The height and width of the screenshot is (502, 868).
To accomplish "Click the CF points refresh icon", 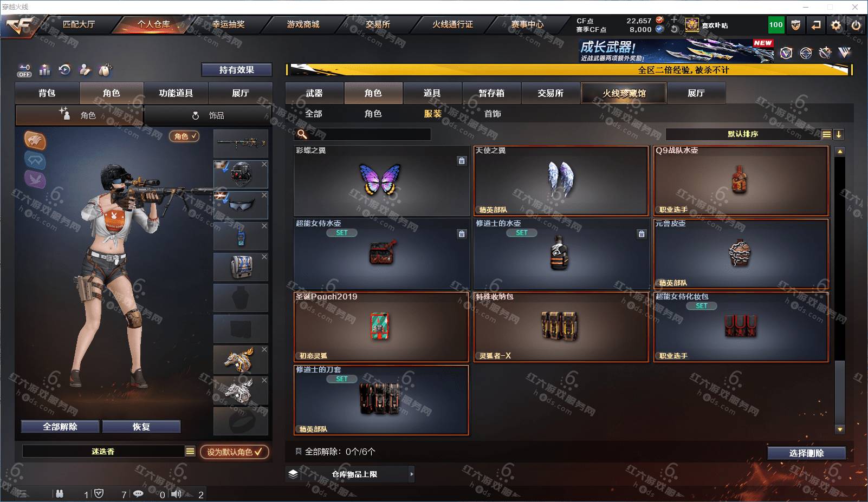I will [x=674, y=29].
